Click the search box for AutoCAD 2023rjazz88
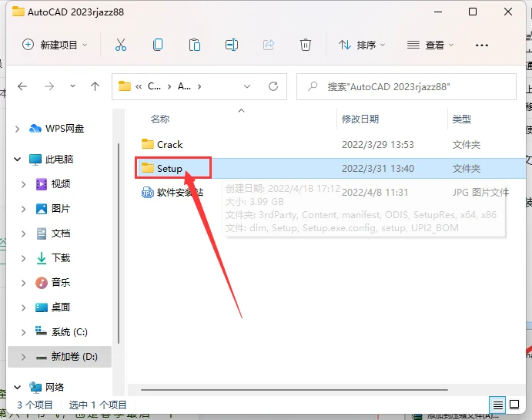 pyautogui.click(x=407, y=87)
